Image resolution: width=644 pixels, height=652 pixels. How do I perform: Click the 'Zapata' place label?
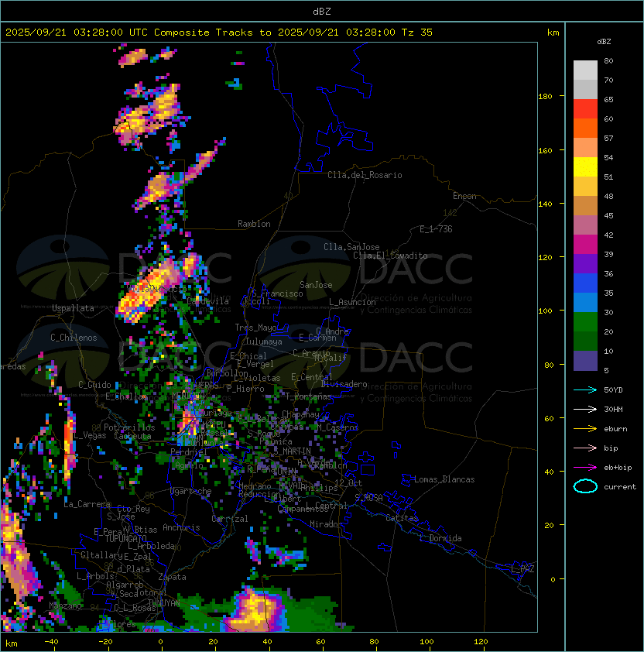click(x=172, y=577)
